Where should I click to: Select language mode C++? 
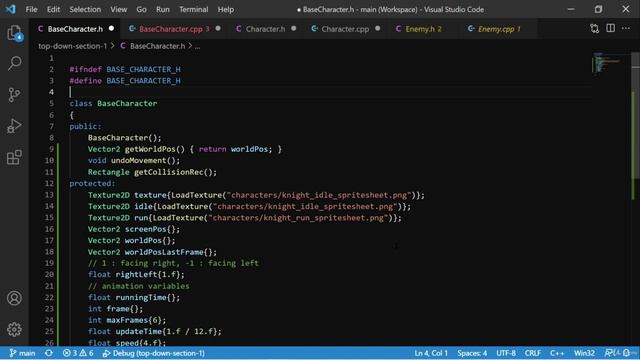pos(557,353)
